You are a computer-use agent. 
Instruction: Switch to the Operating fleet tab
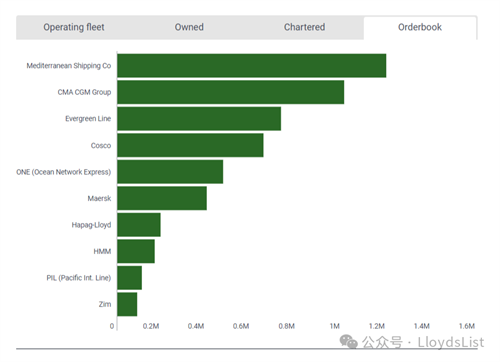[74, 27]
